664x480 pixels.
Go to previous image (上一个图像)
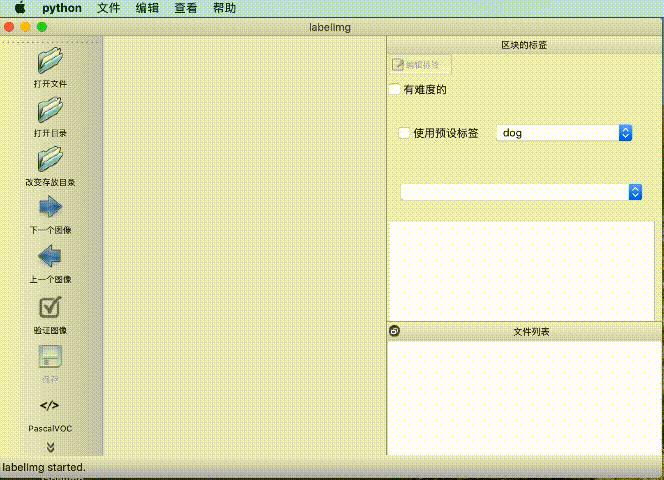pyautogui.click(x=50, y=256)
